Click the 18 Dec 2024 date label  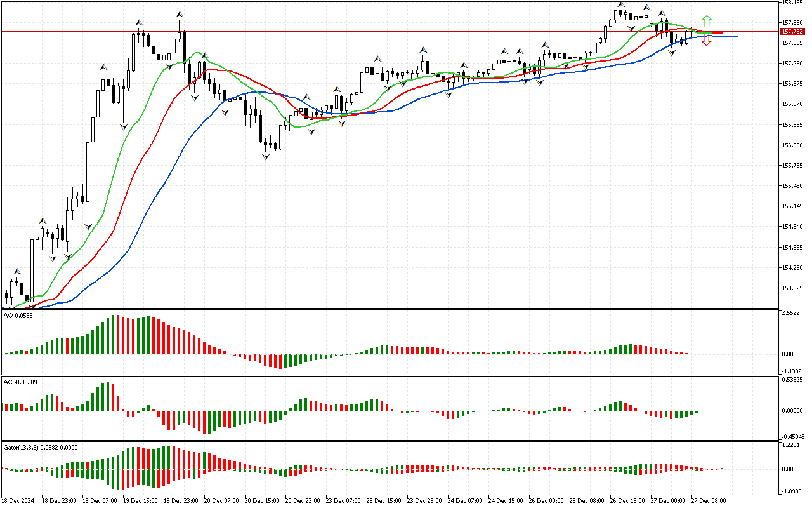pos(18,500)
